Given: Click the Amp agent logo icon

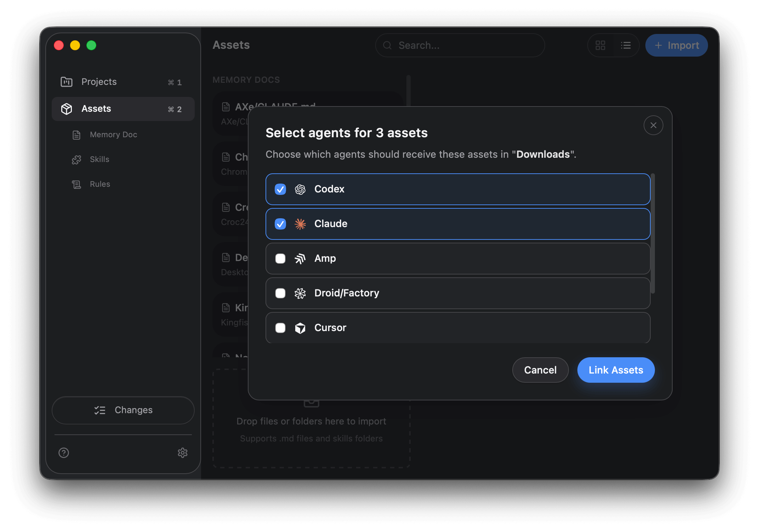Looking at the screenshot, I should (x=300, y=259).
